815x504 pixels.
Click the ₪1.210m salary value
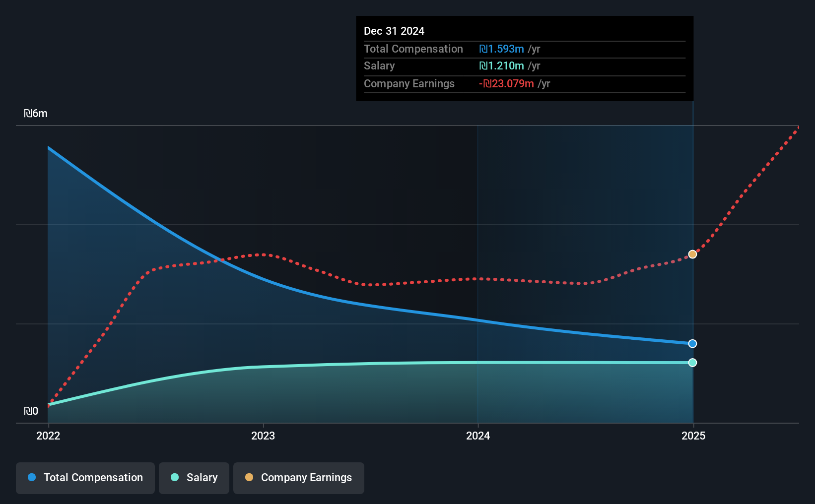(501, 65)
